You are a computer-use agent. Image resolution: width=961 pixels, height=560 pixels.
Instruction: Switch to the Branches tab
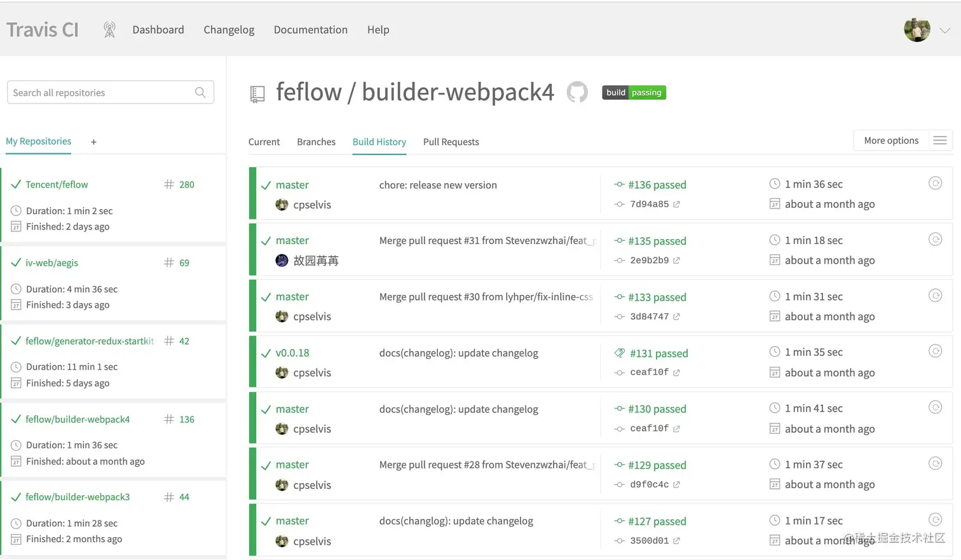[x=316, y=142]
